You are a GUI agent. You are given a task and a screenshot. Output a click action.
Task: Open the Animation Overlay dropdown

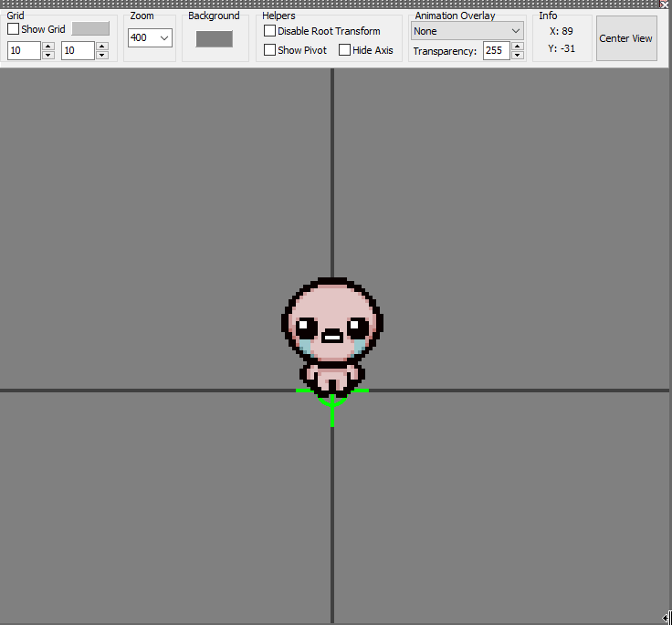point(467,31)
